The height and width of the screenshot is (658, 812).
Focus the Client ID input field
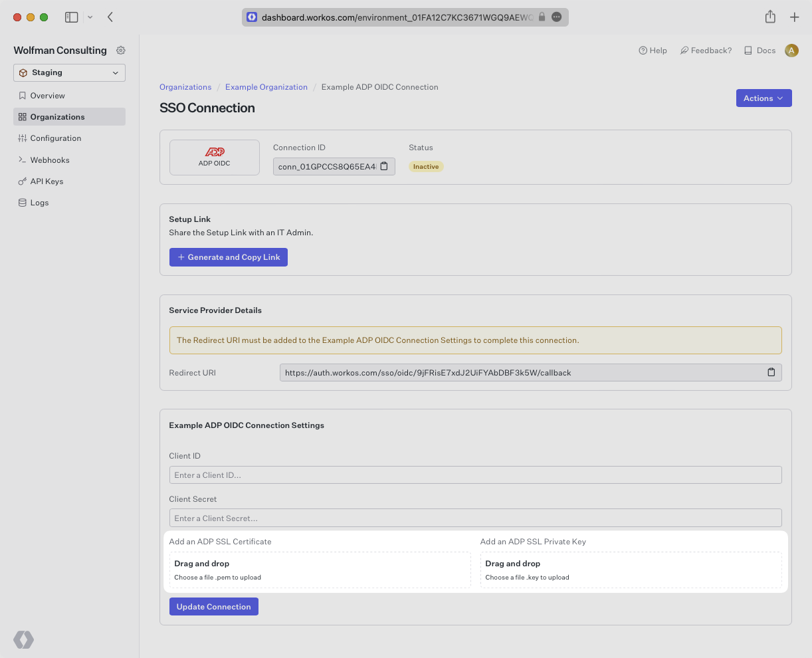[476, 475]
